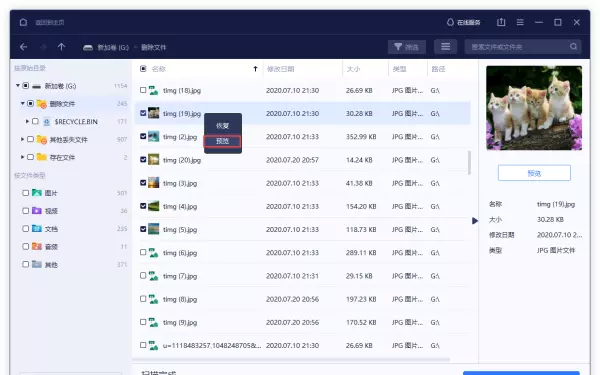The height and width of the screenshot is (375, 600).
Task: Choose 预览 in the context menu
Action: (222, 141)
